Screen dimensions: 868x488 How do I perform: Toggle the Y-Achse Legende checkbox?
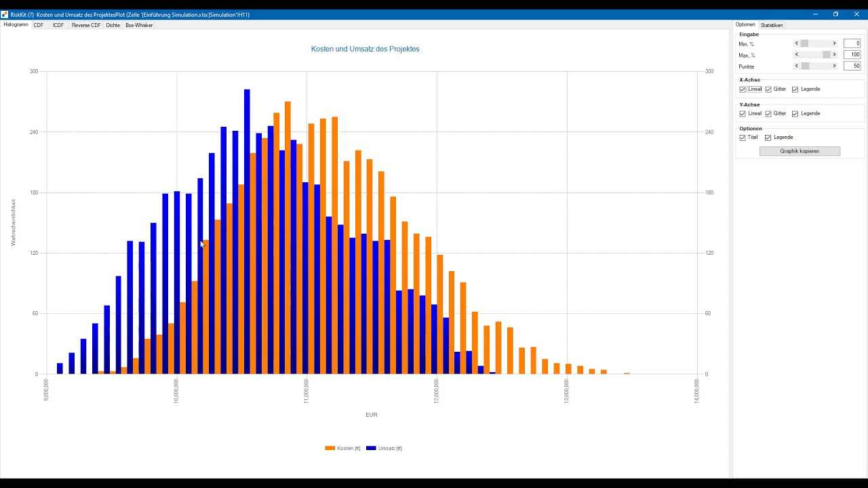tap(795, 114)
